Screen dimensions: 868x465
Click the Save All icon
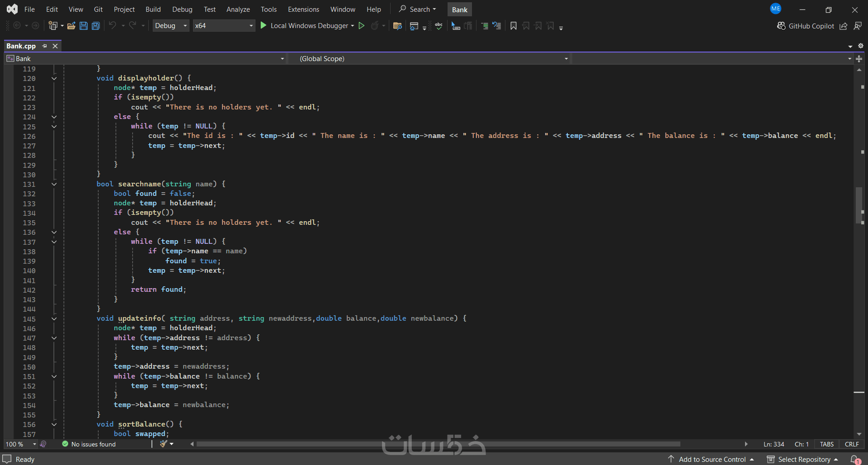[x=96, y=26]
